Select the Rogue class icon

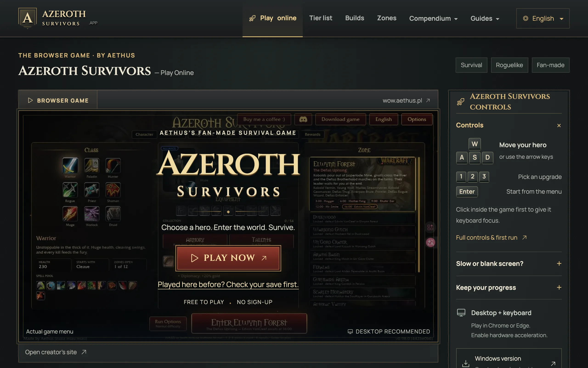click(70, 190)
